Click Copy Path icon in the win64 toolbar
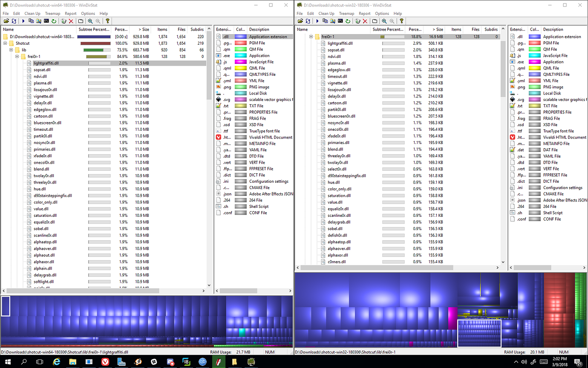 (x=31, y=21)
